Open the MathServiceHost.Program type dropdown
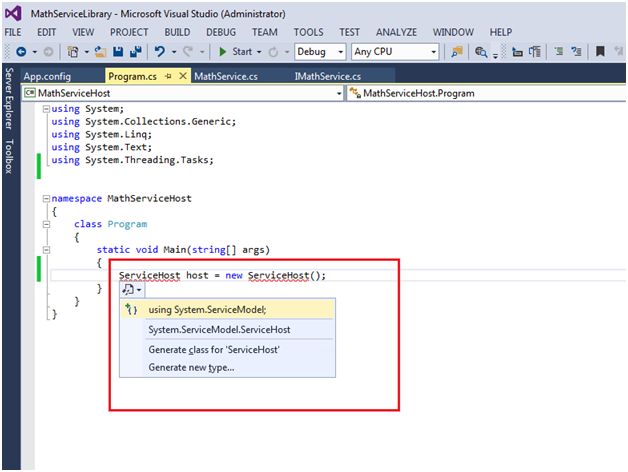This screenshot has width=628, height=472. click(487, 93)
